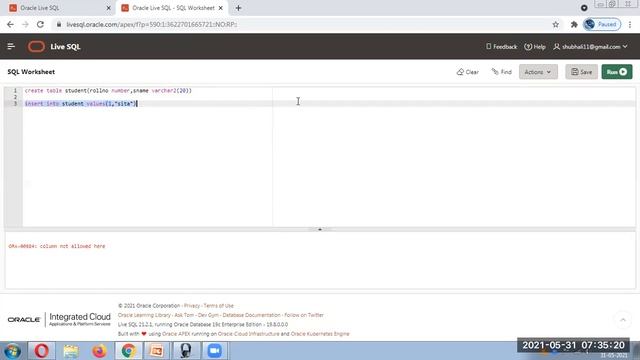Open the Feedback dialog

(502, 47)
